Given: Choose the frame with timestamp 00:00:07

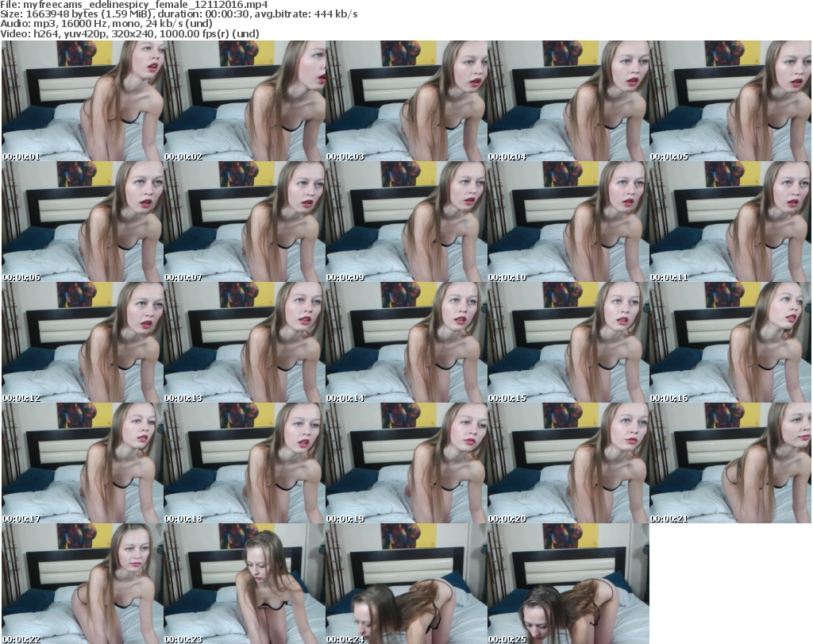Looking at the screenshot, I should (245, 222).
